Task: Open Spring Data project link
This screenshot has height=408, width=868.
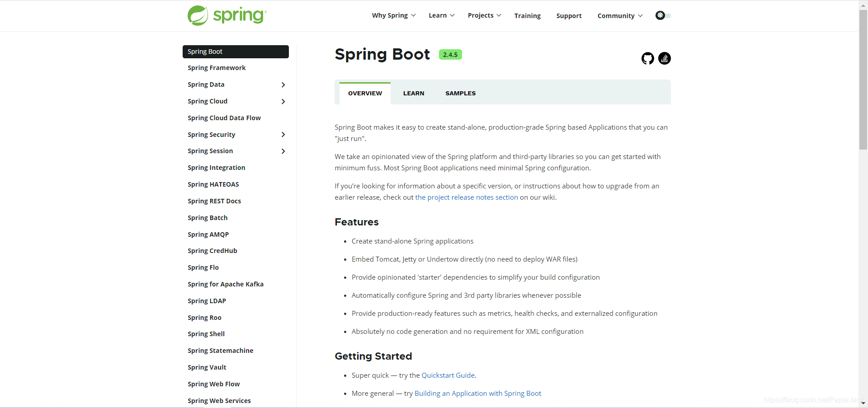Action: coord(206,84)
